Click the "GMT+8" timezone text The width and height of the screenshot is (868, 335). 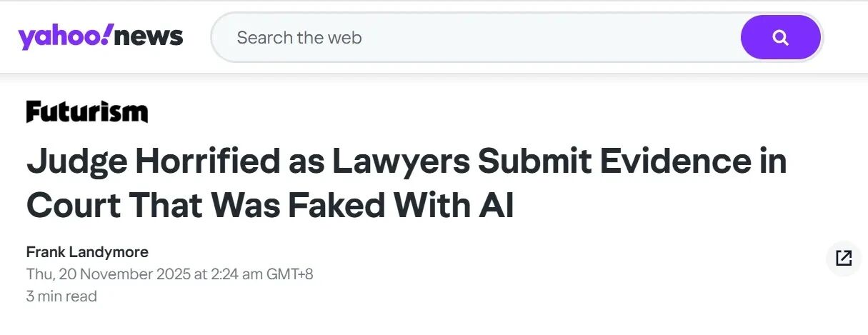point(289,274)
